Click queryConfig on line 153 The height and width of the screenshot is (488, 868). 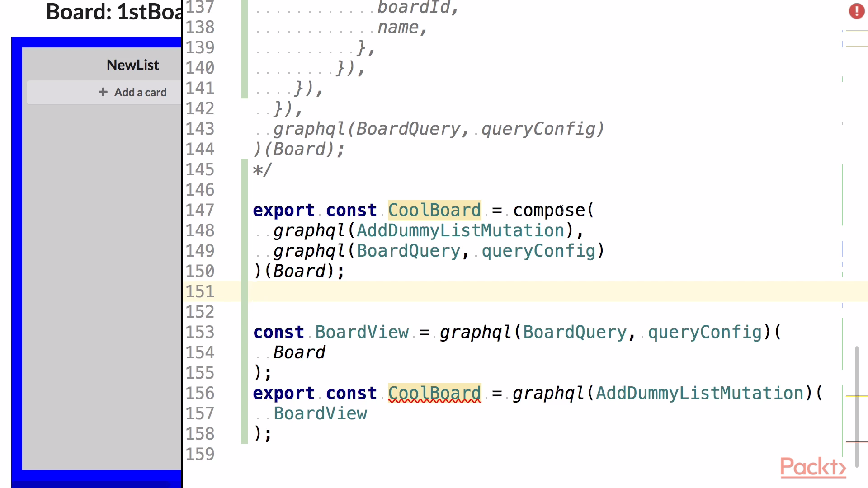705,332
